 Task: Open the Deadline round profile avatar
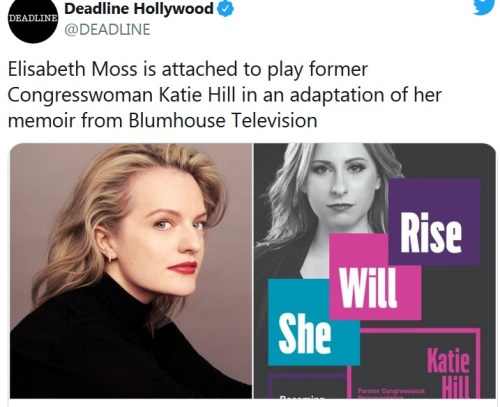[x=33, y=19]
